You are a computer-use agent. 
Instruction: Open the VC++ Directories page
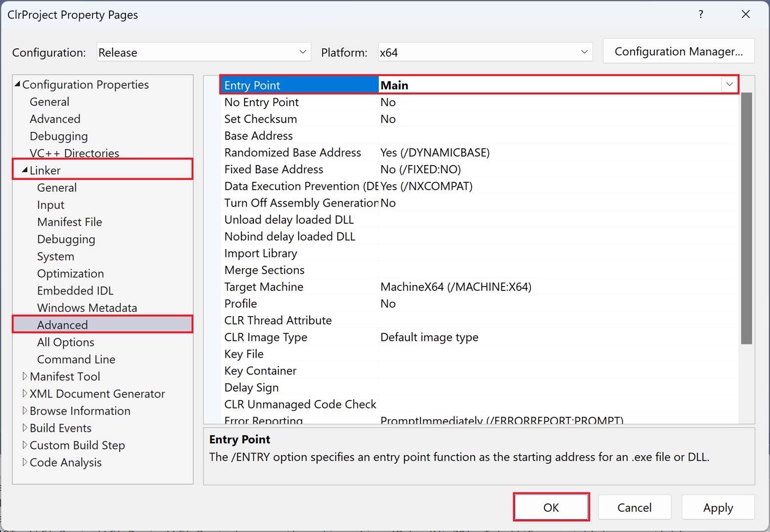[74, 153]
